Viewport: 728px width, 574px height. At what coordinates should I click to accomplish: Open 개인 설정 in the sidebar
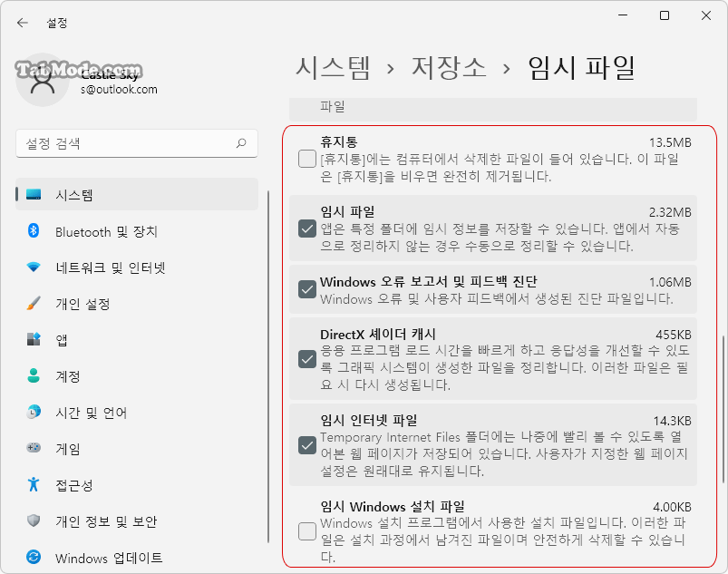[x=137, y=303]
